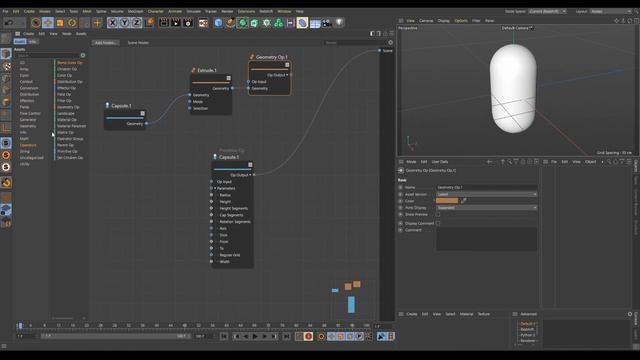Image resolution: width=640 pixels, height=360 pixels.
Task: Enable the Show Preview checkbox
Action: coord(438,214)
